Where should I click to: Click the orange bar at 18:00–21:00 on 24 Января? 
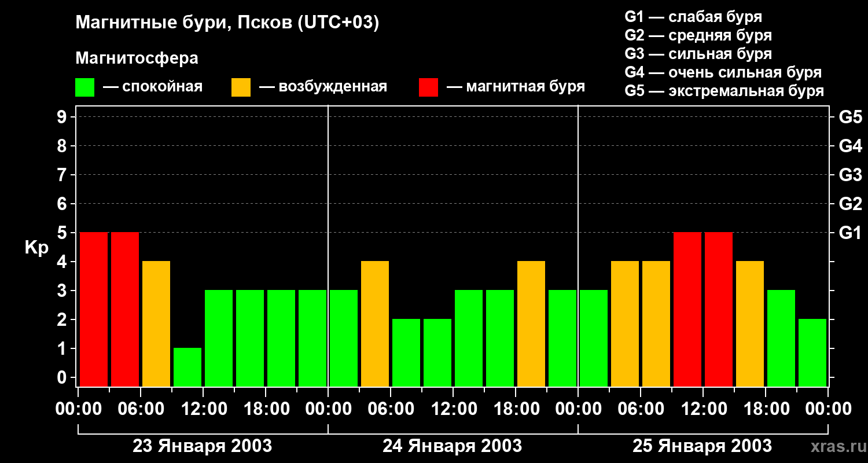[531, 324]
